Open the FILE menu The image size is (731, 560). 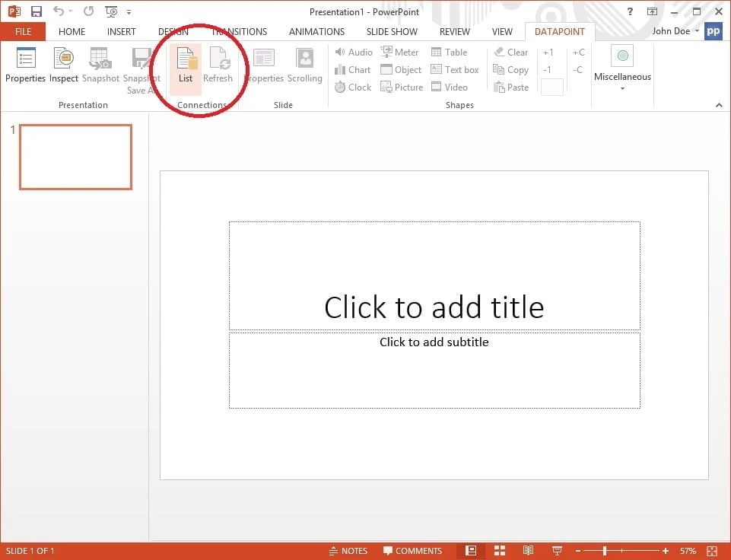tap(23, 31)
